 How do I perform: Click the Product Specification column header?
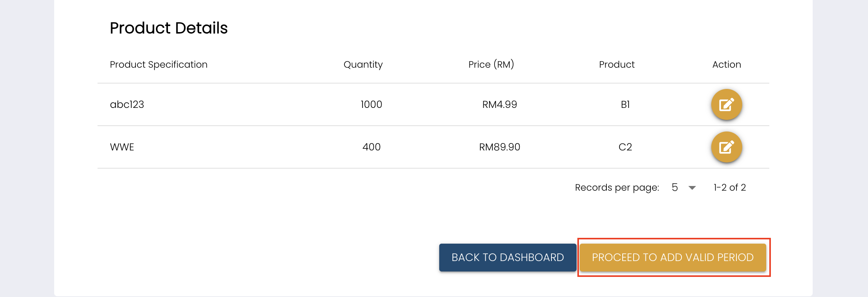point(159,65)
